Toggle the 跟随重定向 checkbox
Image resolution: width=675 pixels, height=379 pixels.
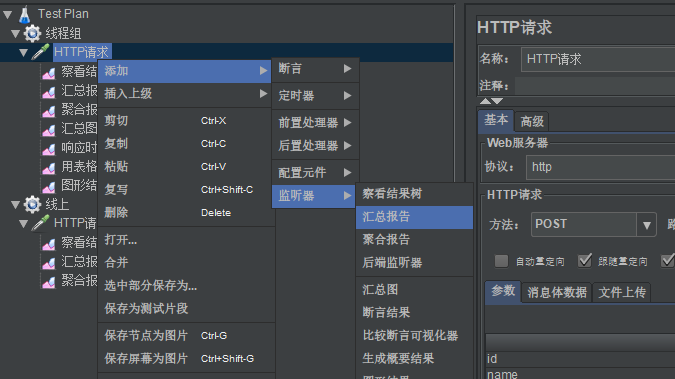585,261
